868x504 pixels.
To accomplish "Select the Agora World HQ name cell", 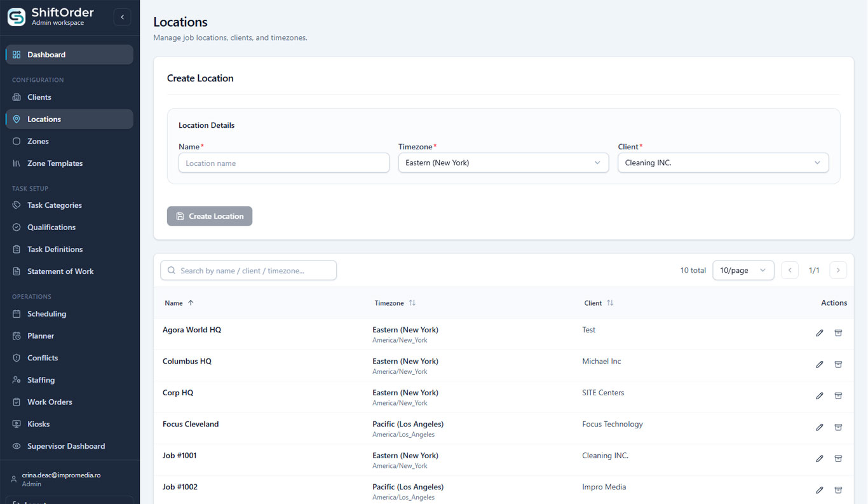I will click(x=192, y=330).
